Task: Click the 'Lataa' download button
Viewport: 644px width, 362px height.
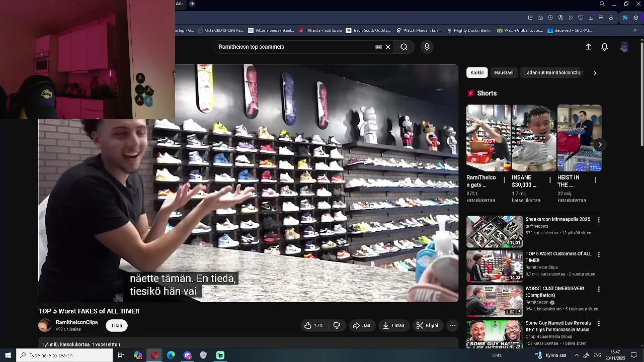Action: tap(393, 326)
